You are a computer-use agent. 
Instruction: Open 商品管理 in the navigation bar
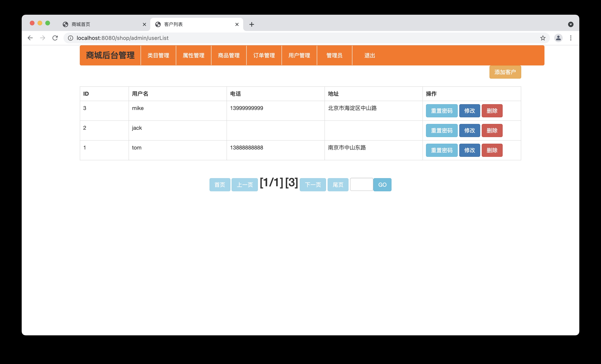click(x=229, y=55)
